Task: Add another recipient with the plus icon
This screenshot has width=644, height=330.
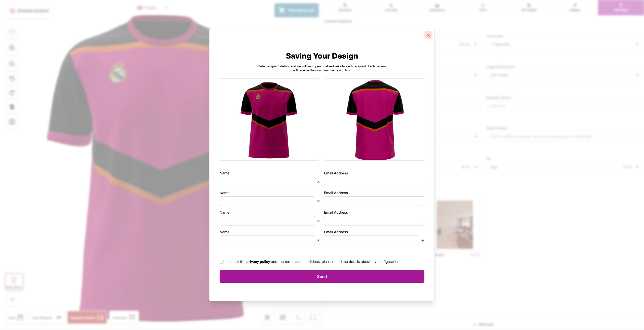Action: [423, 241]
